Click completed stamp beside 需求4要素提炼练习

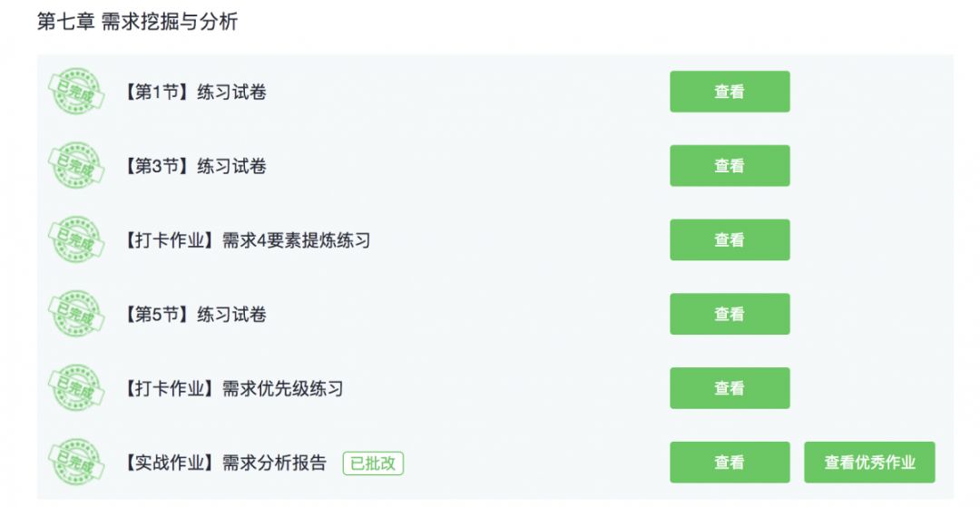[x=76, y=240]
